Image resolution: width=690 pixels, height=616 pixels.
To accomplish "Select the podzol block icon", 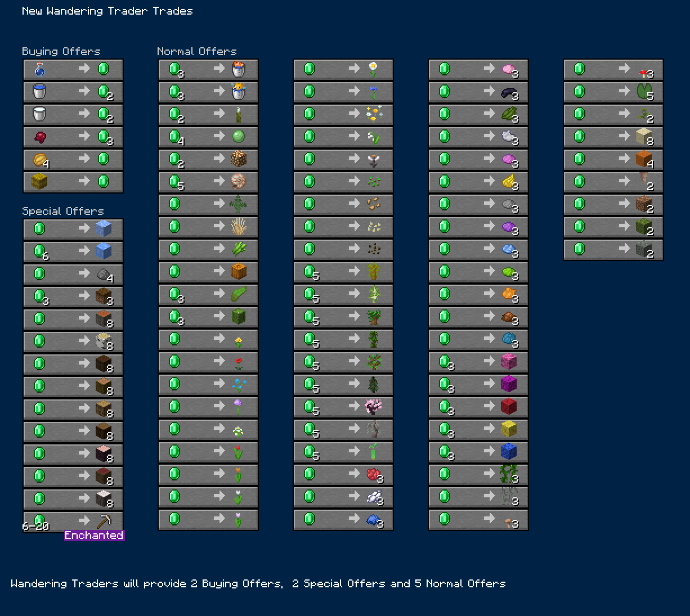I will pyautogui.click(x=104, y=296).
